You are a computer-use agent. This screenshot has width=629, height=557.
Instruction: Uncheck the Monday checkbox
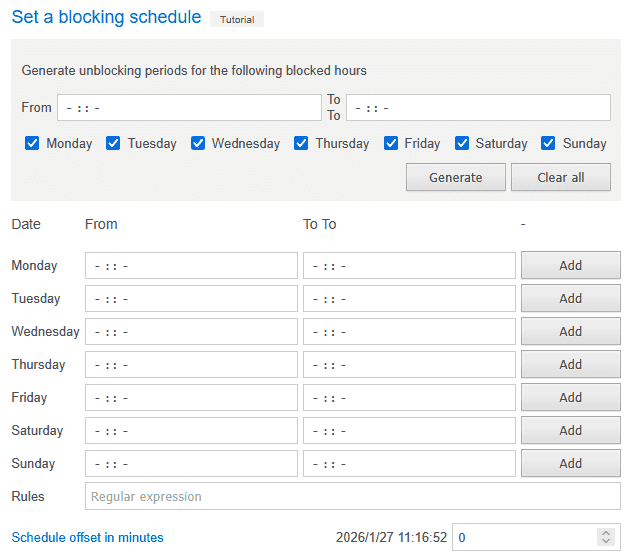33,143
